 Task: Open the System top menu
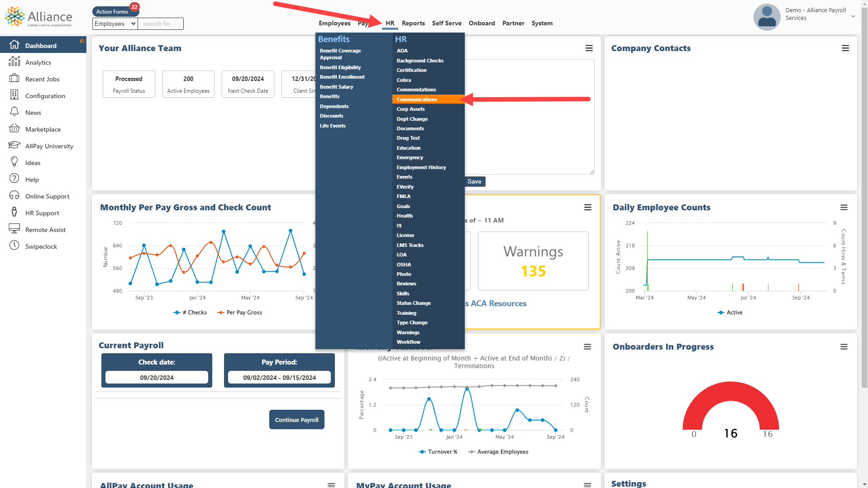pyautogui.click(x=542, y=23)
